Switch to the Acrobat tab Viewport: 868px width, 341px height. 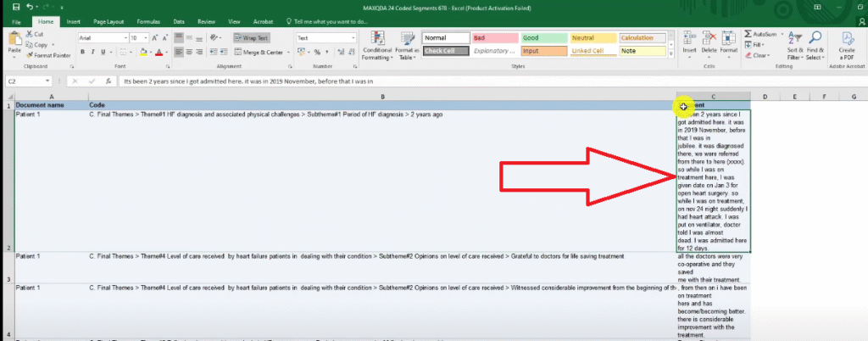pyautogui.click(x=263, y=21)
